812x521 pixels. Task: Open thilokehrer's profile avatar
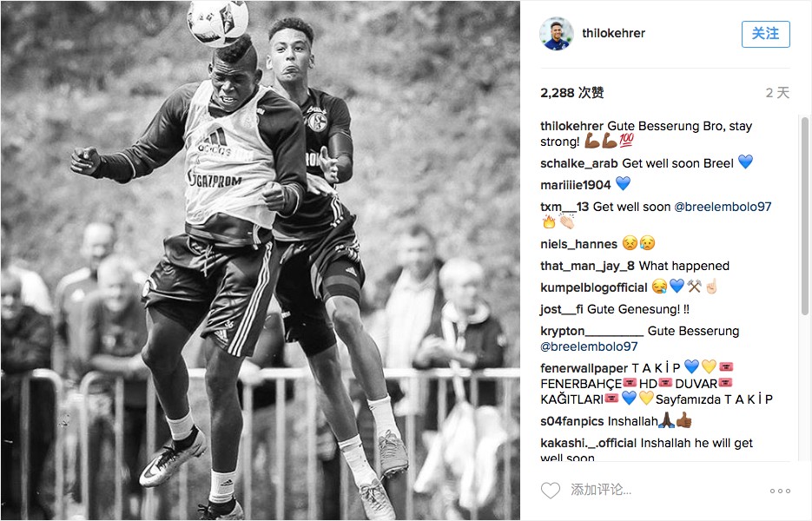557,34
